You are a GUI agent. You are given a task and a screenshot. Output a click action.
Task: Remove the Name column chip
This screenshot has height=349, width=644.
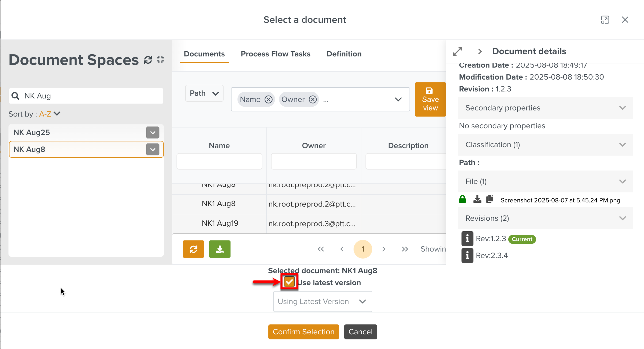(268, 99)
